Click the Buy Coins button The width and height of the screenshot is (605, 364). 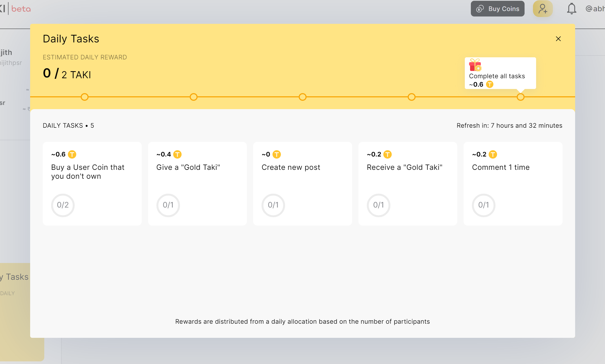coord(497,9)
